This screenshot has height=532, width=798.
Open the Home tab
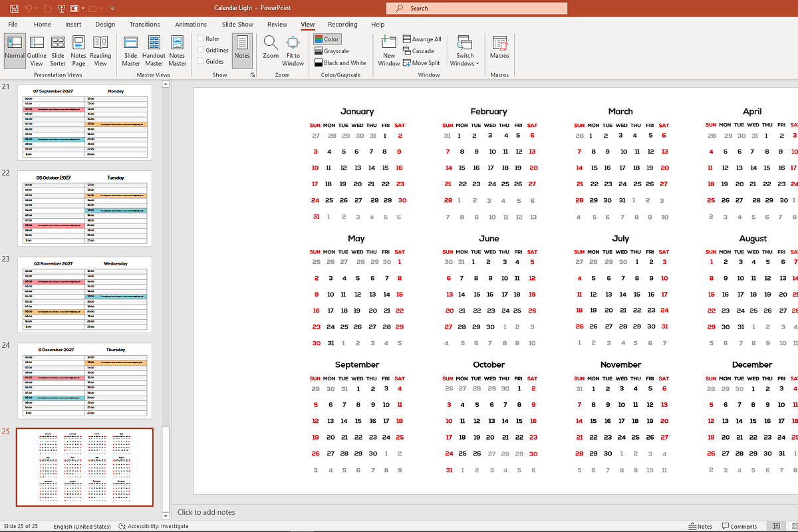[x=43, y=25]
